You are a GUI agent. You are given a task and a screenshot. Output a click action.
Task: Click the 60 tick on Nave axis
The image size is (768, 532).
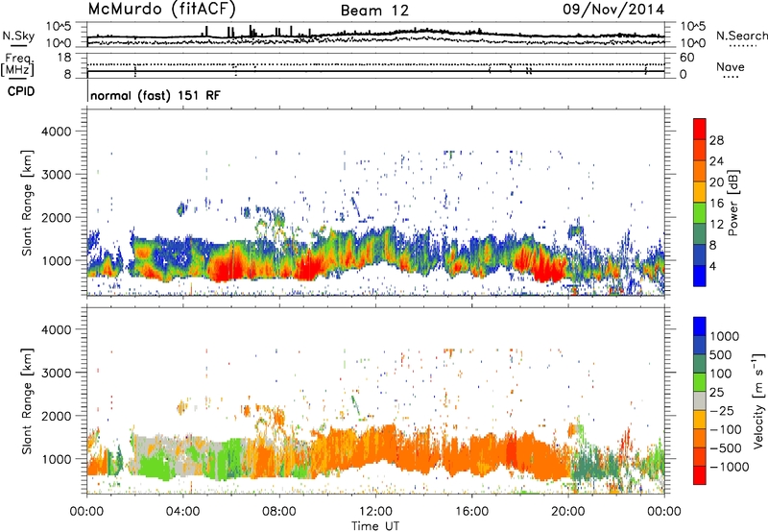686,58
